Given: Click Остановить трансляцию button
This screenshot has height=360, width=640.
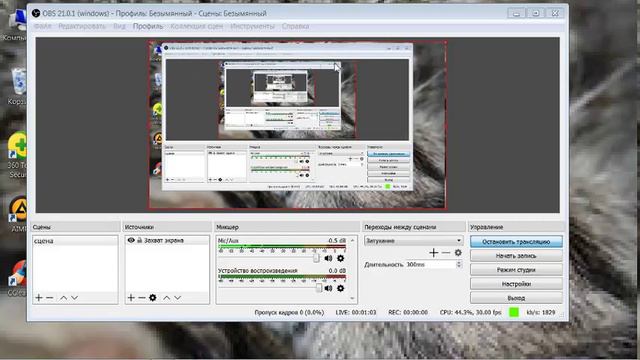Looking at the screenshot, I should click(x=516, y=242).
